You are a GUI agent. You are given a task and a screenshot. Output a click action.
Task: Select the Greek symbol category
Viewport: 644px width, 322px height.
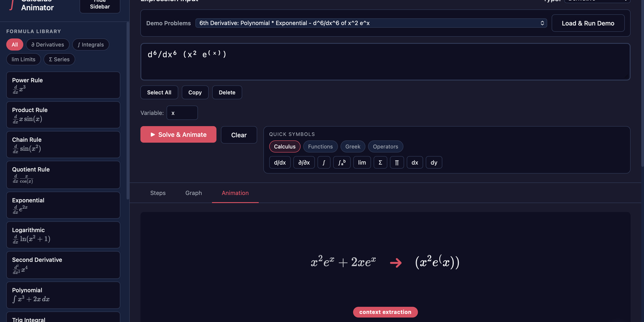point(353,146)
